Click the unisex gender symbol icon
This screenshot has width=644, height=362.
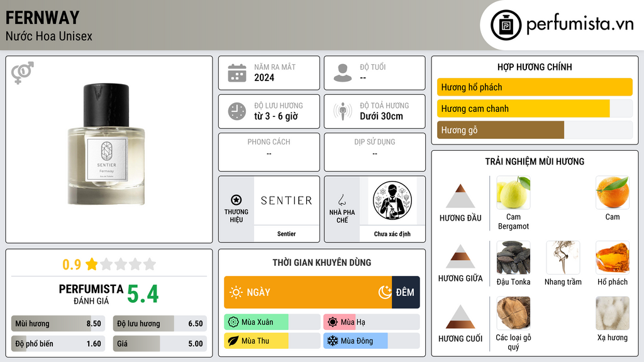(x=23, y=73)
